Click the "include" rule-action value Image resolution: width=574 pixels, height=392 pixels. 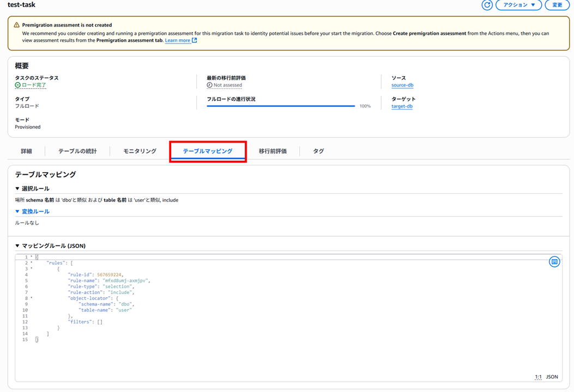pos(120,292)
